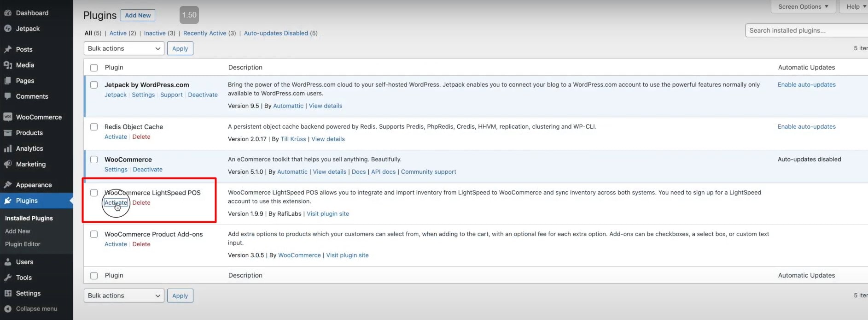Delete Redis Object Cache plugin
Image resolution: width=868 pixels, height=320 pixels.
point(141,137)
